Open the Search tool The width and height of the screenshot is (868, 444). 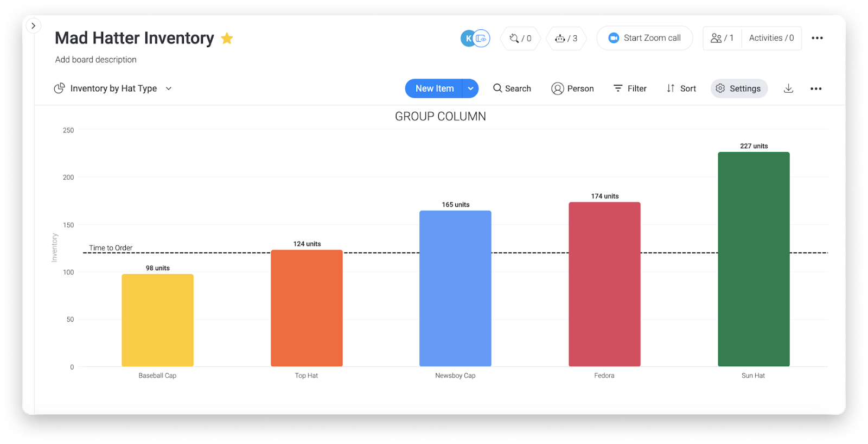pos(512,88)
